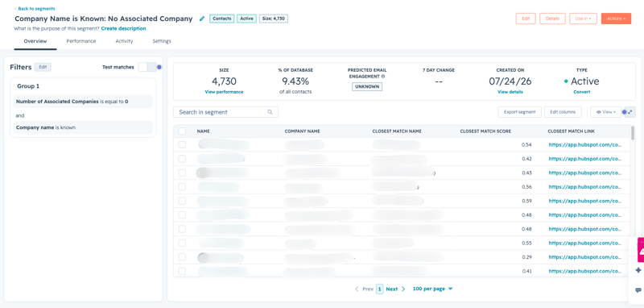Image resolution: width=644 pixels, height=308 pixels.
Task: Click the Closest Match Name column header
Action: pyautogui.click(x=397, y=131)
